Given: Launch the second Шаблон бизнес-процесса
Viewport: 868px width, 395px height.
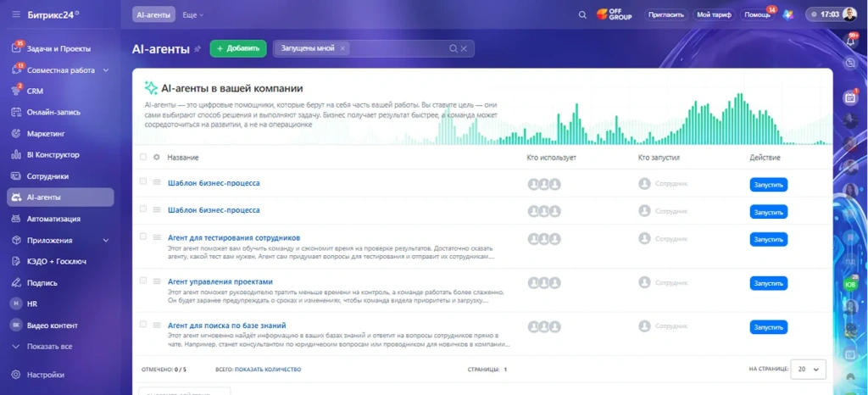Looking at the screenshot, I should pyautogui.click(x=768, y=212).
